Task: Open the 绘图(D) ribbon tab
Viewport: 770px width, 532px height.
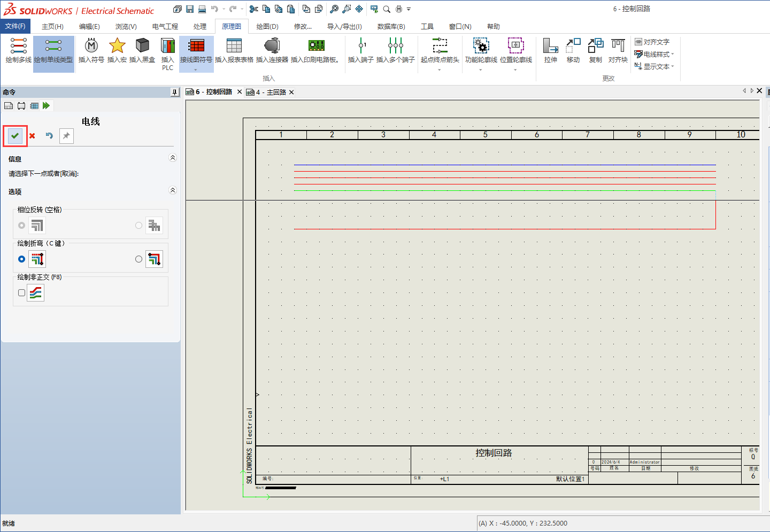Action: point(267,26)
